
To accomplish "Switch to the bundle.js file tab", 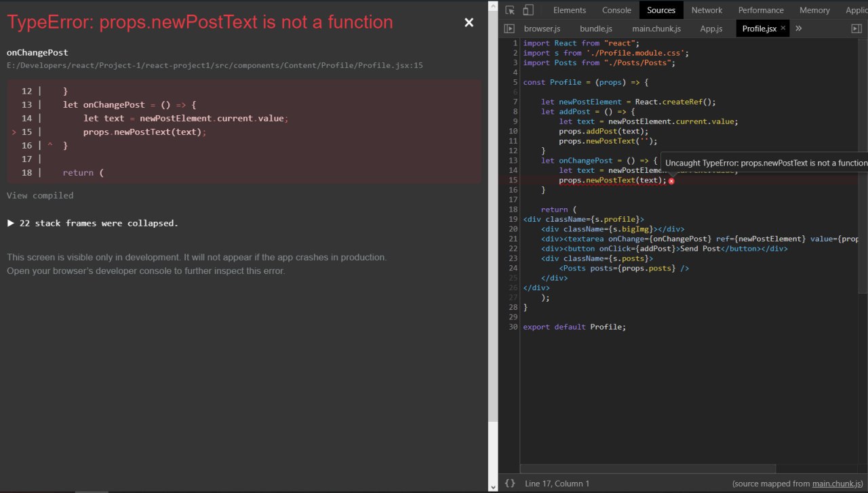I will pyautogui.click(x=595, y=28).
